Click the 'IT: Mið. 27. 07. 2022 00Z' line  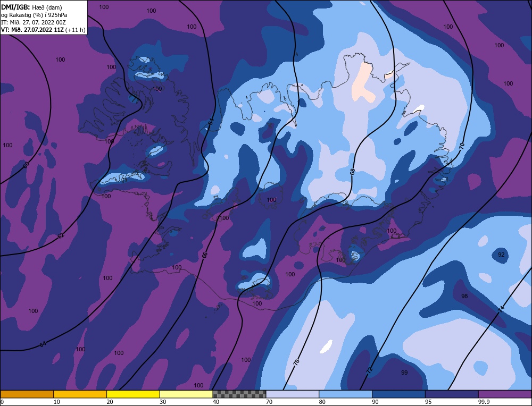point(33,22)
